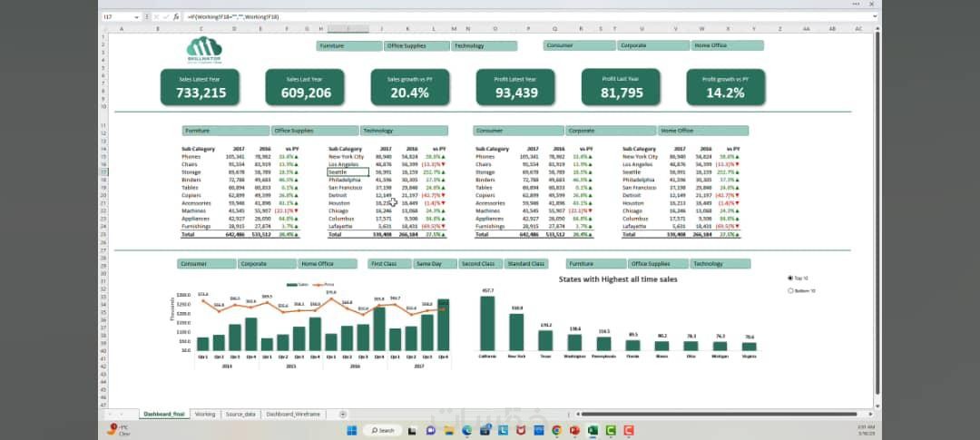This screenshot has height=440, width=980.
Task: Click Technology slicer above the states sales chart
Action: coord(721,264)
